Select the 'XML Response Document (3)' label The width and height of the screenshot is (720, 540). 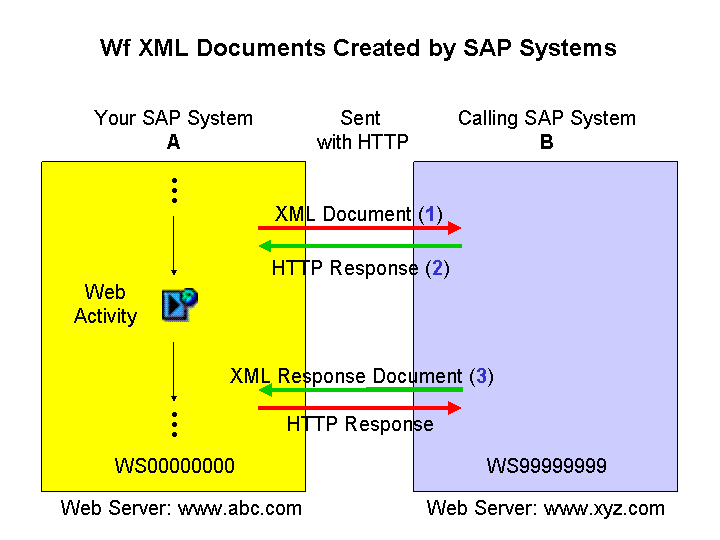tap(362, 376)
